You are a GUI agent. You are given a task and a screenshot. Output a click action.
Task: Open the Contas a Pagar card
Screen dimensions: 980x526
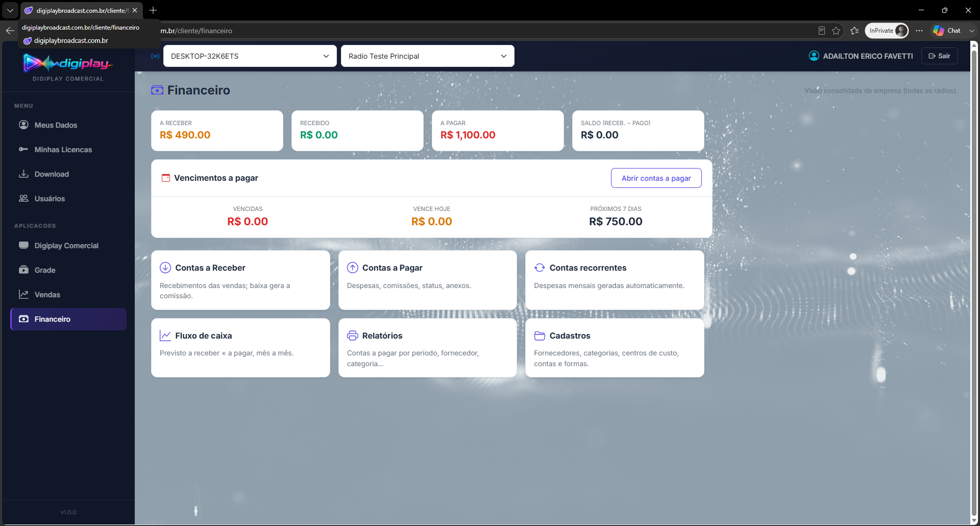(428, 280)
